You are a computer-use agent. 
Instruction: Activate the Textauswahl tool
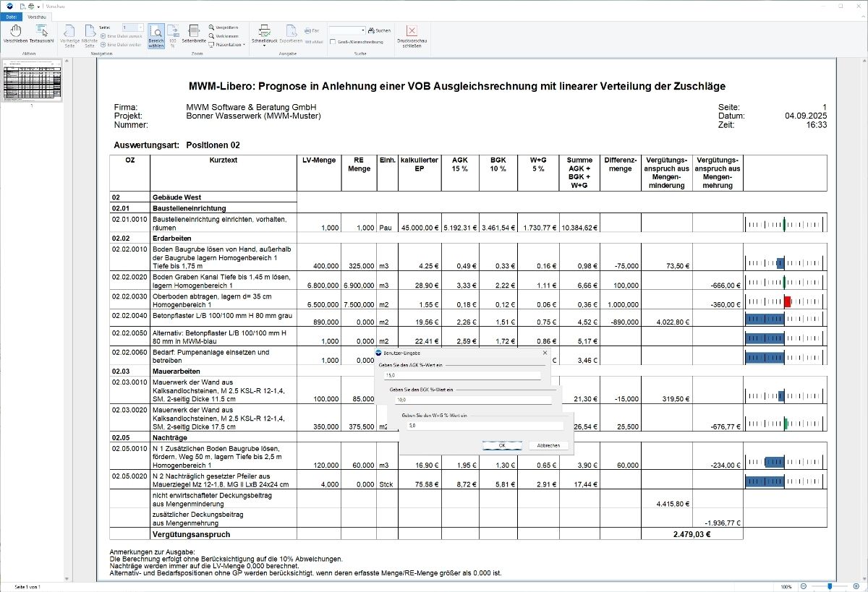tap(42, 35)
